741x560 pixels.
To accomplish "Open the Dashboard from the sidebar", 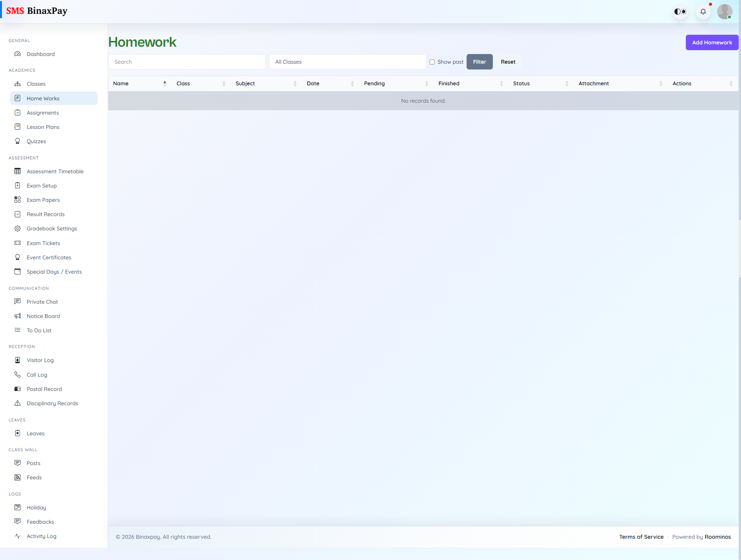I will [x=41, y=54].
